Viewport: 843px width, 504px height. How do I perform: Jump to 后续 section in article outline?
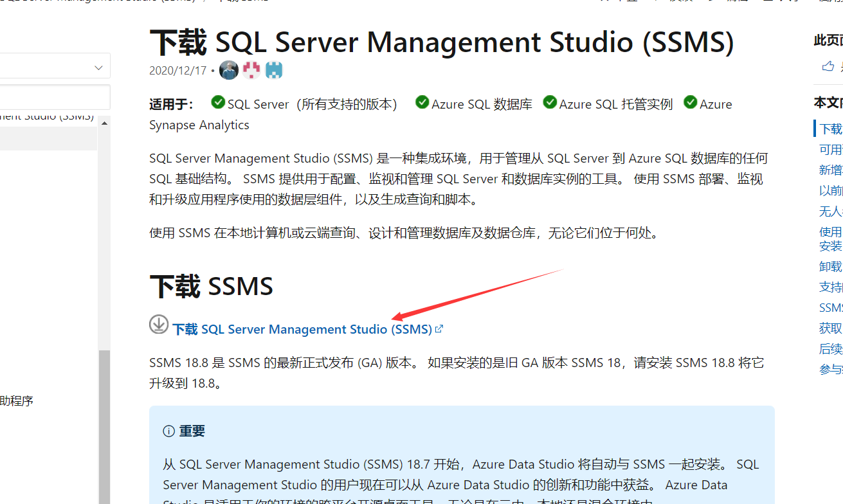tap(831, 349)
